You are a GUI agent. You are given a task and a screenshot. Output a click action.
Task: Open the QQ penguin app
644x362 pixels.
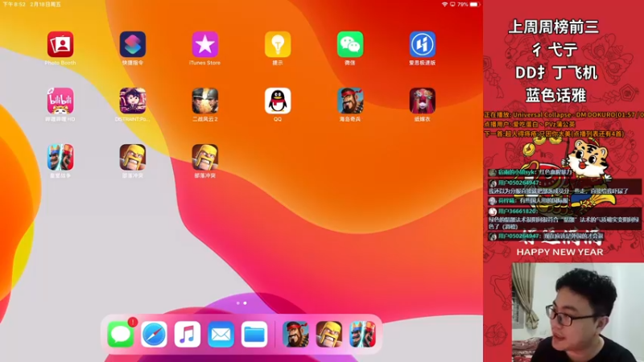tap(278, 101)
